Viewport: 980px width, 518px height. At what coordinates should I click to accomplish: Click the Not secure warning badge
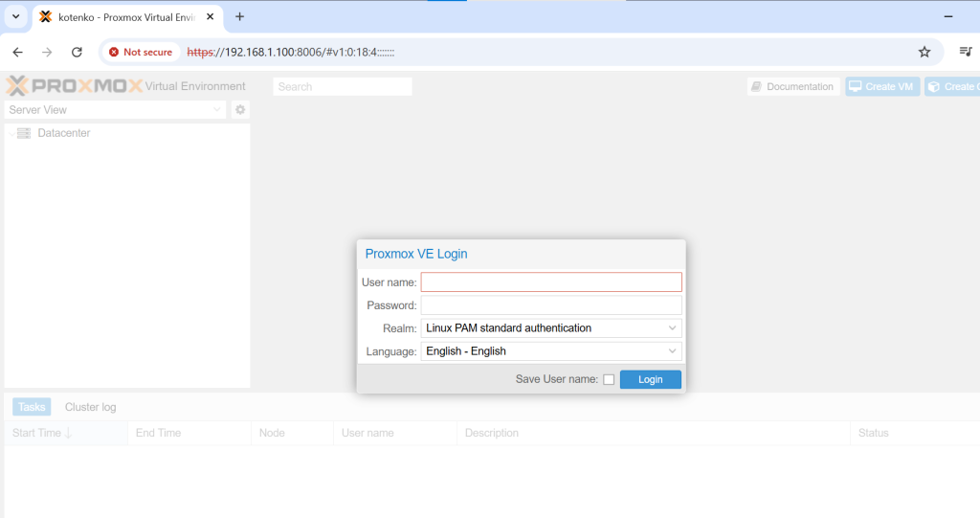tap(141, 52)
